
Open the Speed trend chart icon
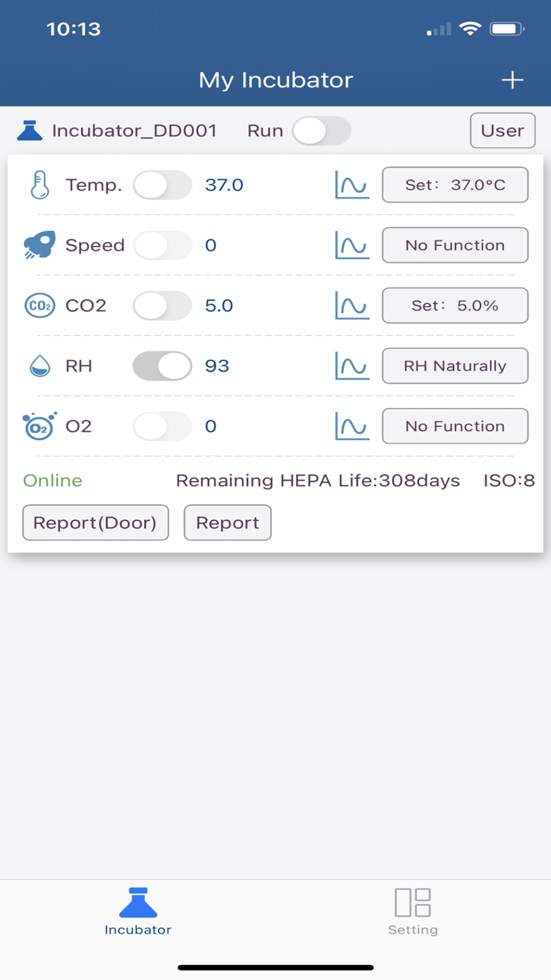point(352,245)
